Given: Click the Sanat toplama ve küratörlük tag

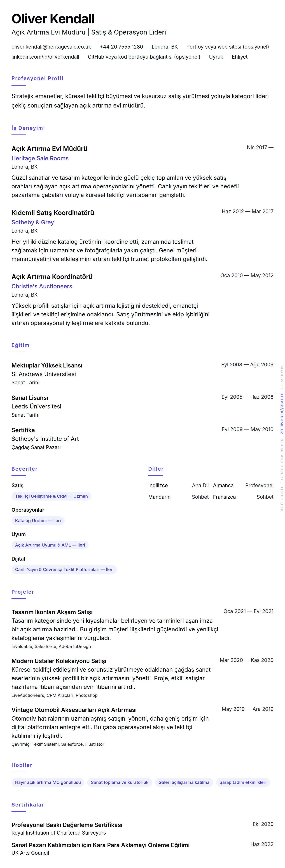Looking at the screenshot, I should (120, 782).
